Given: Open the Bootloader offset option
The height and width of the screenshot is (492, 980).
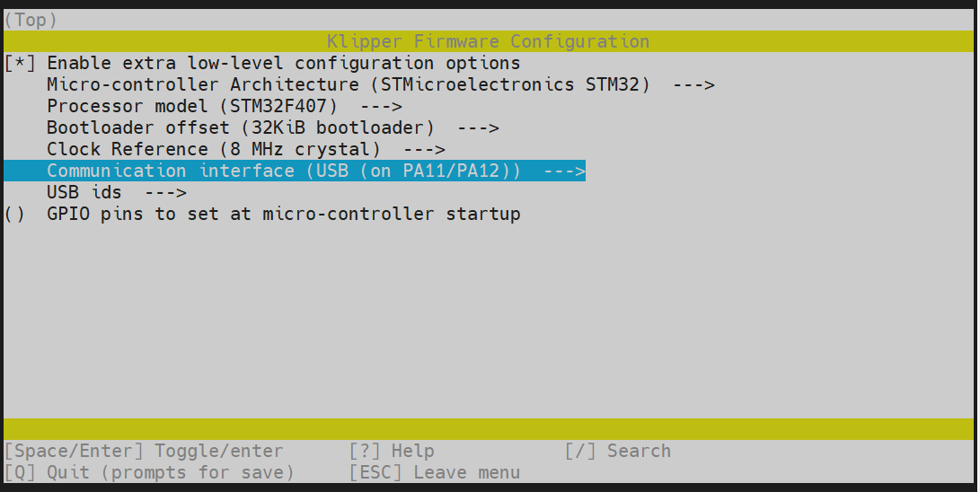Looking at the screenshot, I should pos(240,128).
